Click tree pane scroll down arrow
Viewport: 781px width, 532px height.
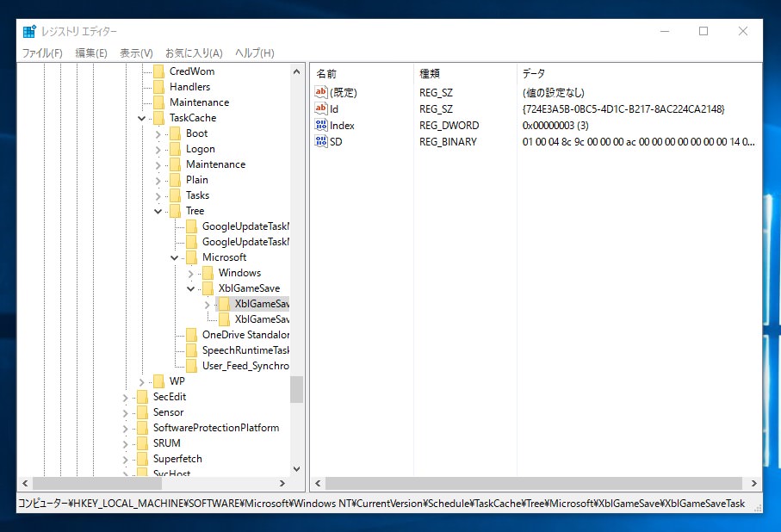click(x=297, y=469)
